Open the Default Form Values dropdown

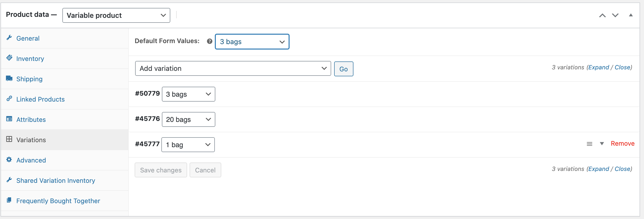252,42
